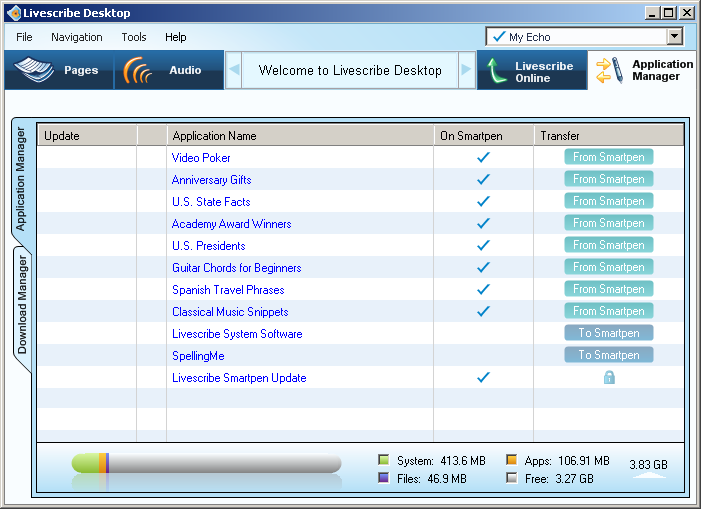Click the Application Manager pencil icon
This screenshot has height=509, width=701.
610,70
